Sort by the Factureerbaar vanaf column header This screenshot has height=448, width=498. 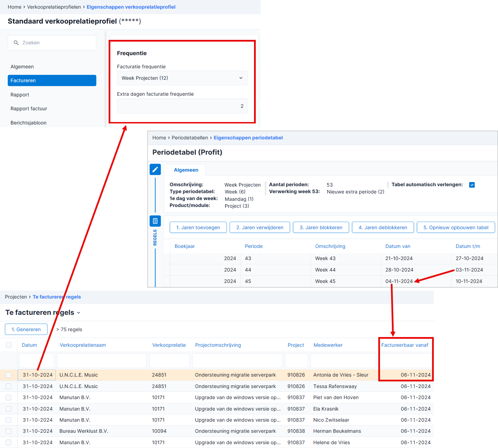(405, 345)
